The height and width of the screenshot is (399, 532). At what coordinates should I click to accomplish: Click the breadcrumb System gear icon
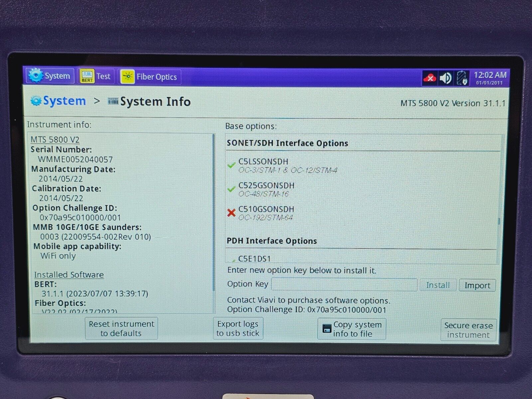tap(36, 101)
